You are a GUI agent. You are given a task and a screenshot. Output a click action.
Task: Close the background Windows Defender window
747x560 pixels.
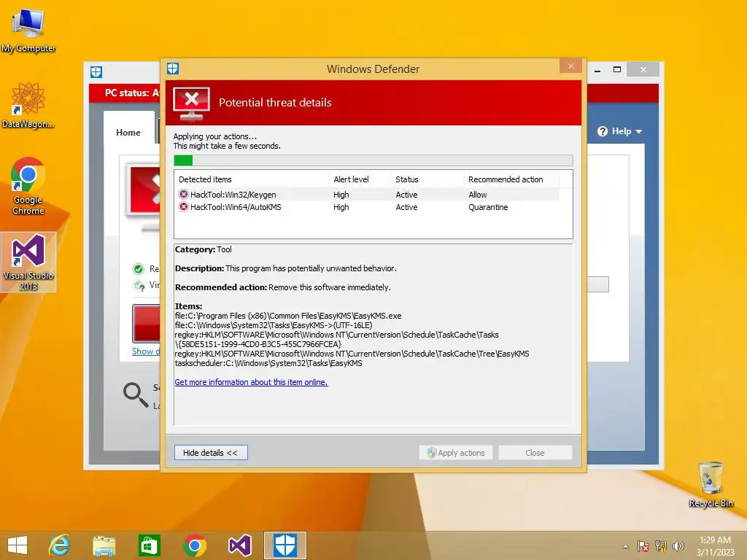tap(643, 69)
